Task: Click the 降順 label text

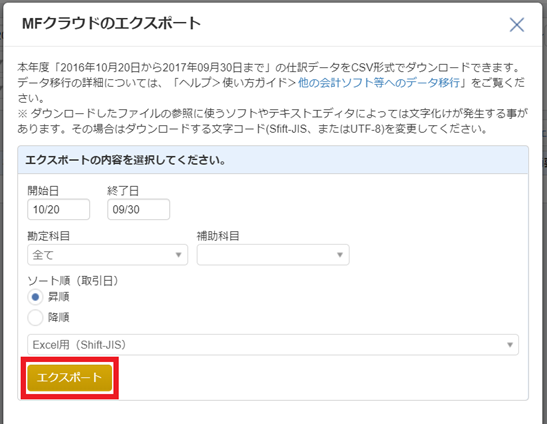Action: [59, 317]
